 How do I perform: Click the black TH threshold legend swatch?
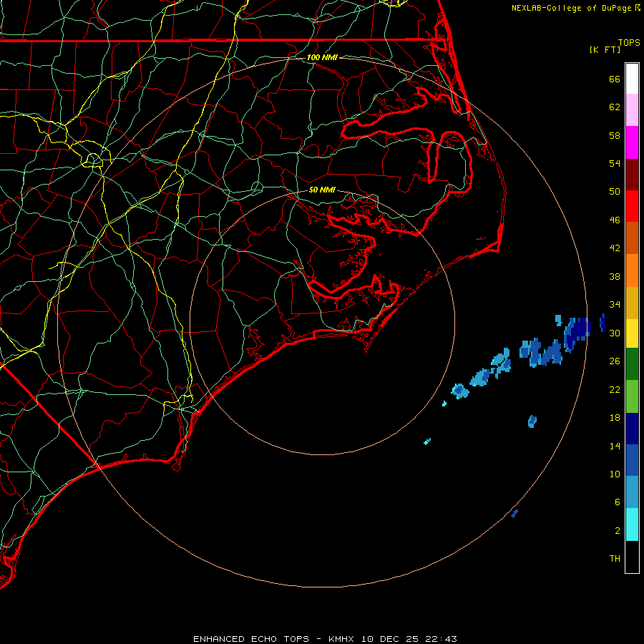coord(632,557)
